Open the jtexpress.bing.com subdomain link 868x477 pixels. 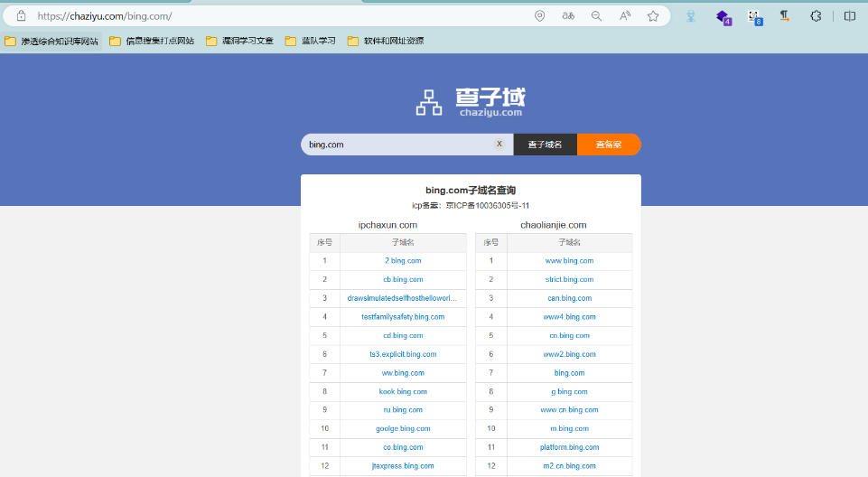pos(403,466)
